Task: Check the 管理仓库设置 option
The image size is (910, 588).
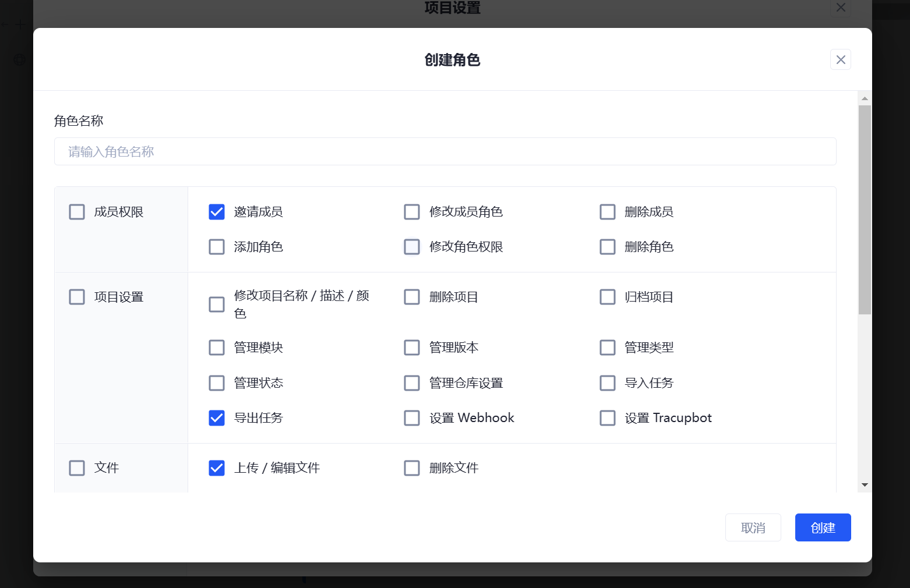Action: point(412,383)
